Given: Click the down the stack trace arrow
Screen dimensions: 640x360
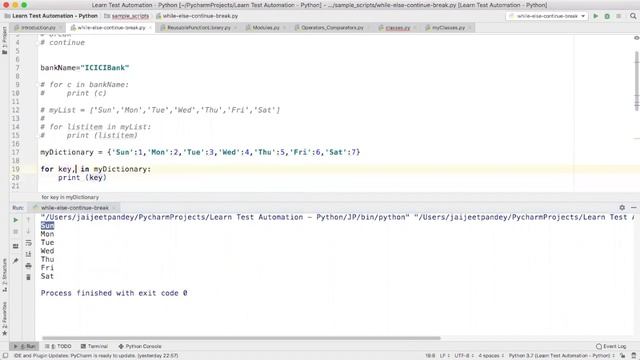Looking at the screenshot, I should coord(28,231).
